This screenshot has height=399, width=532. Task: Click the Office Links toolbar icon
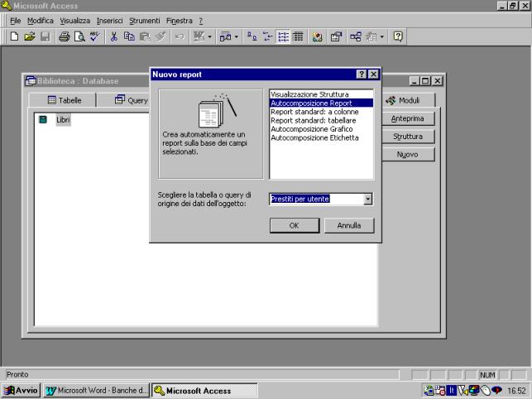(x=199, y=36)
